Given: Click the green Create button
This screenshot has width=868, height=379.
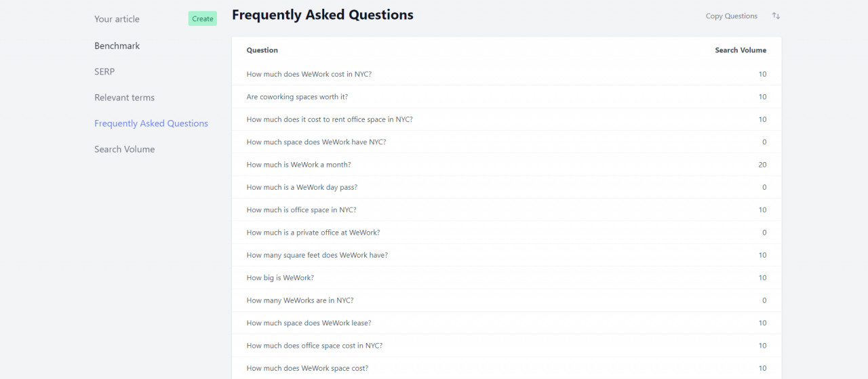Looking at the screenshot, I should pos(203,19).
